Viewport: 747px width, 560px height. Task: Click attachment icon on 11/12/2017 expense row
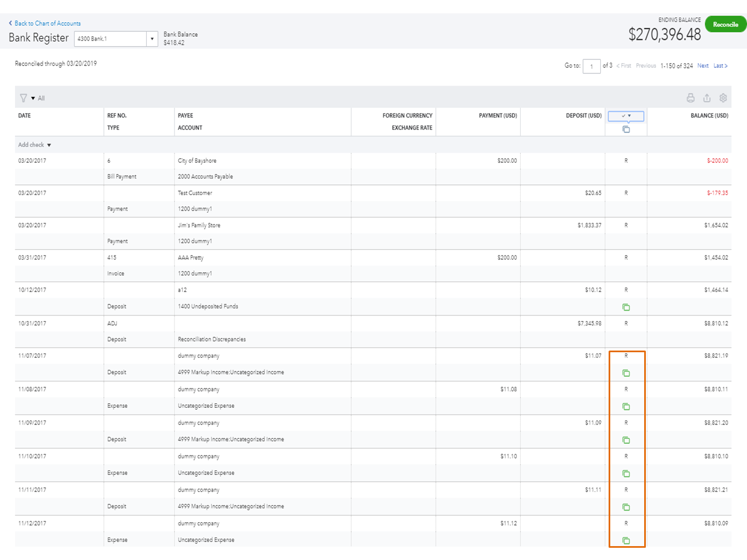tap(626, 540)
